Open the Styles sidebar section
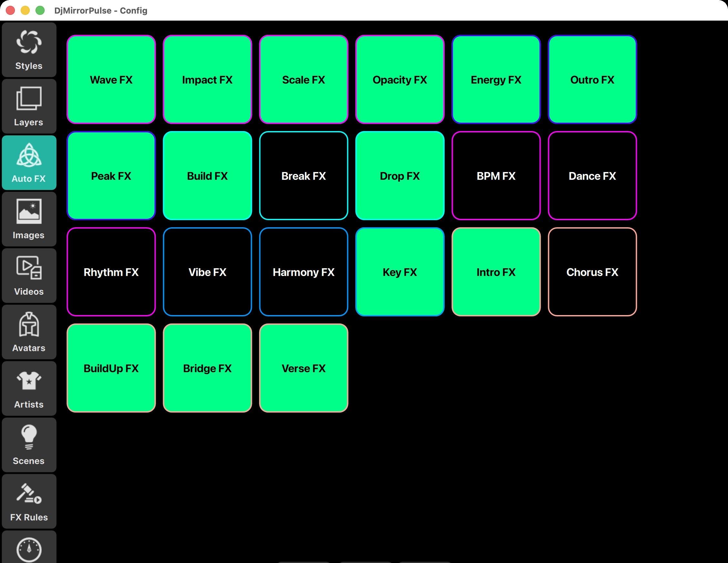The image size is (728, 563). (29, 50)
